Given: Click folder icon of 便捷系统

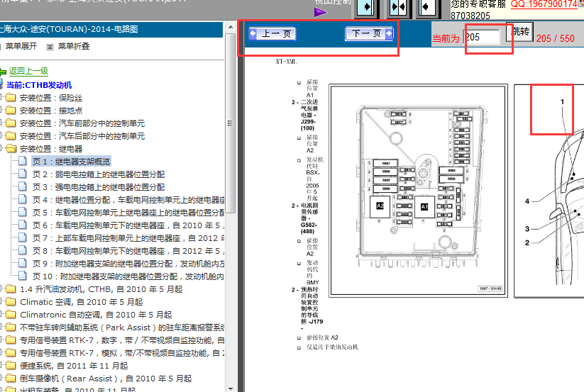Looking at the screenshot, I should [x=11, y=366].
